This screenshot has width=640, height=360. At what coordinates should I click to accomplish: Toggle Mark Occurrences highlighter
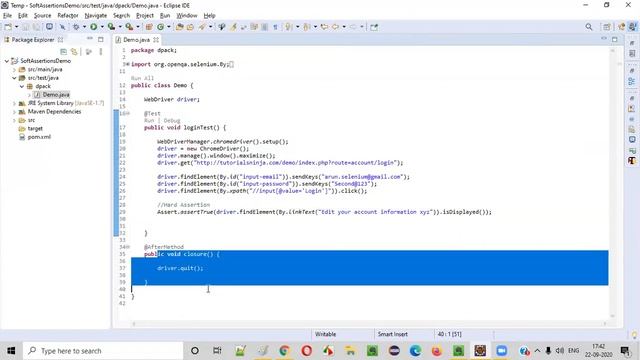[x=233, y=27]
